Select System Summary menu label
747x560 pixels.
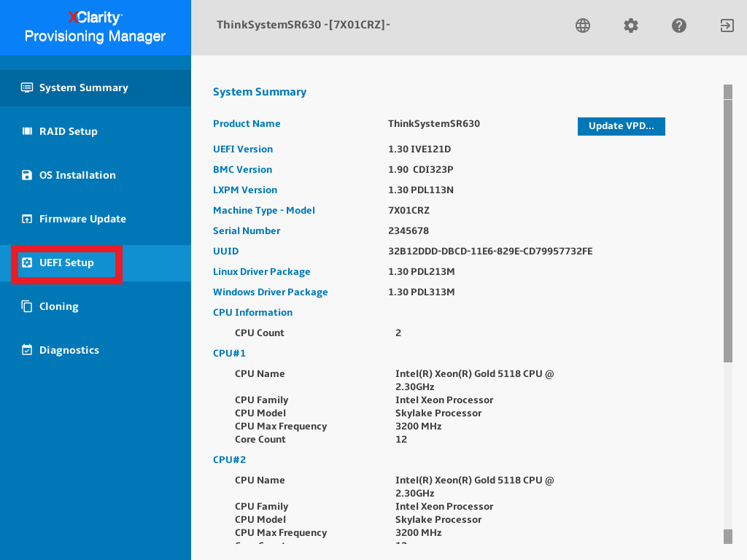84,87
